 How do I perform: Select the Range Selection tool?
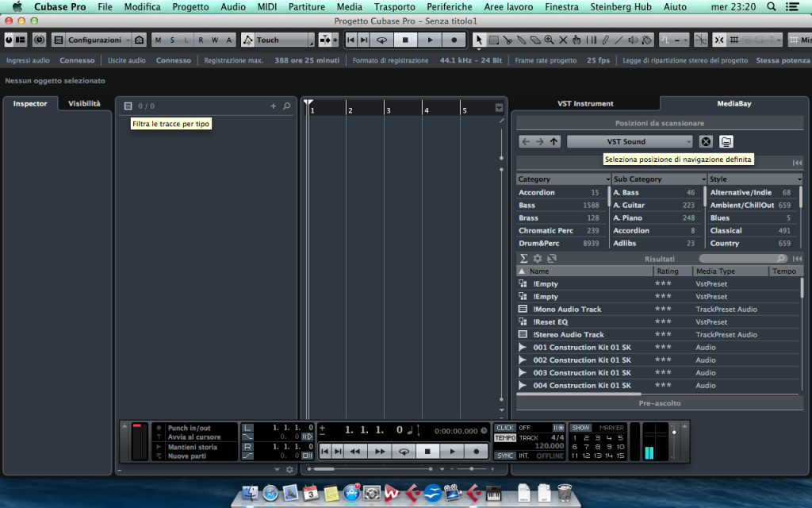(493, 40)
